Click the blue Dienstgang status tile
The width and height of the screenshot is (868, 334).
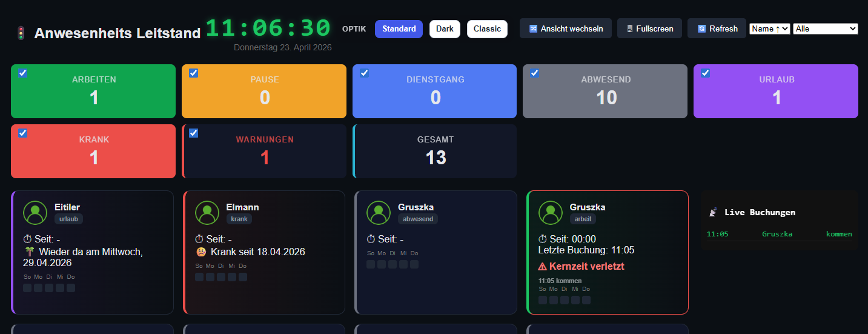coord(435,91)
